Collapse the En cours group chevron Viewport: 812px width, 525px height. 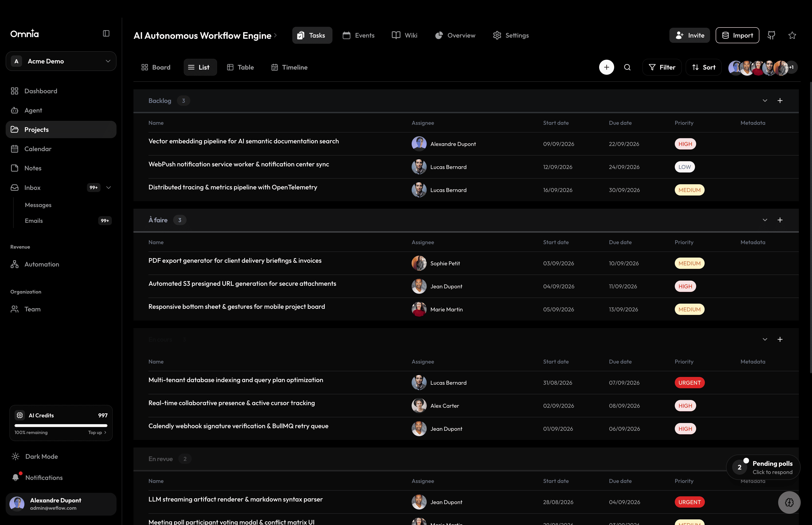(765, 339)
